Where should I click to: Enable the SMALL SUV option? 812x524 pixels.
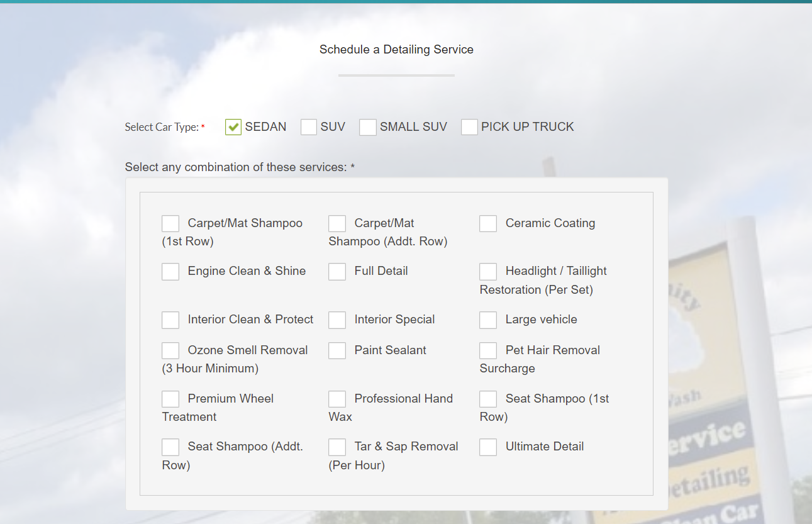(x=368, y=126)
